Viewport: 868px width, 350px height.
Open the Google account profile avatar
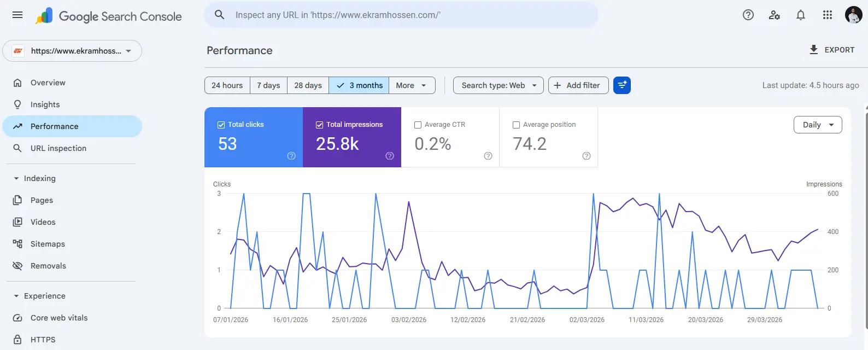[853, 15]
